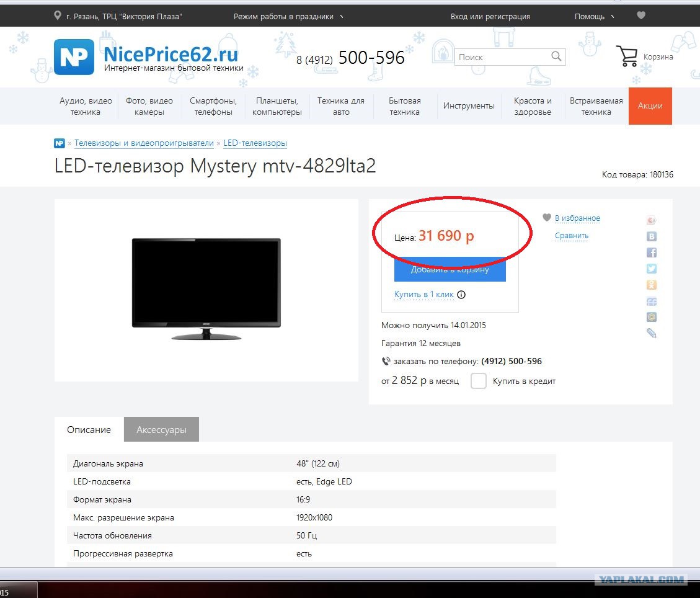Screen dimensions: 700x598
Task: Open 'Вход или регистрация' link
Action: click(x=490, y=17)
